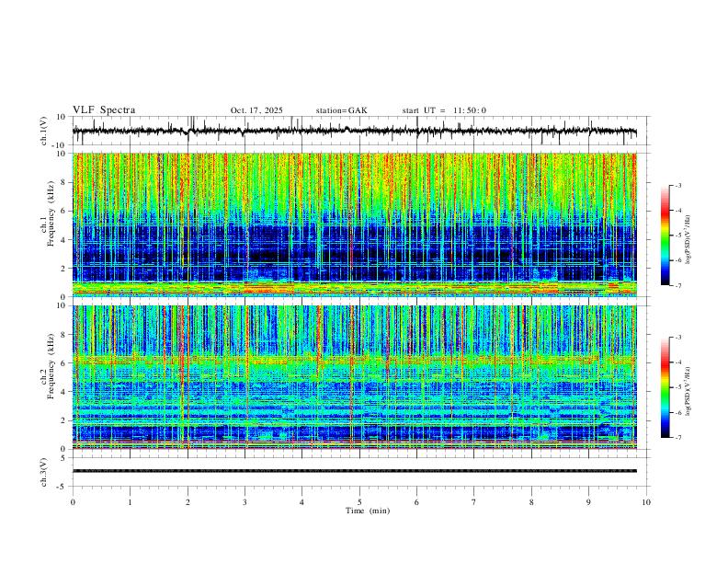Click the "8" kHz tick on ch.2 frequency axis
The width and height of the screenshot is (728, 563).
63,335
